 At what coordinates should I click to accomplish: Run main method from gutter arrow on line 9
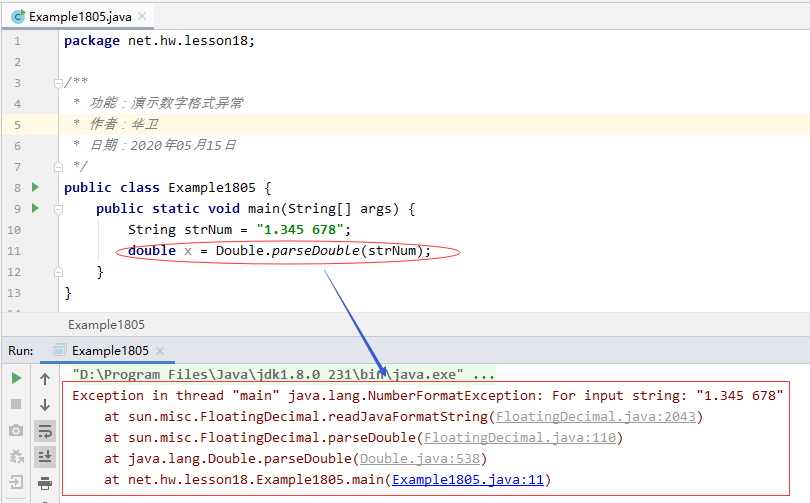(x=35, y=208)
